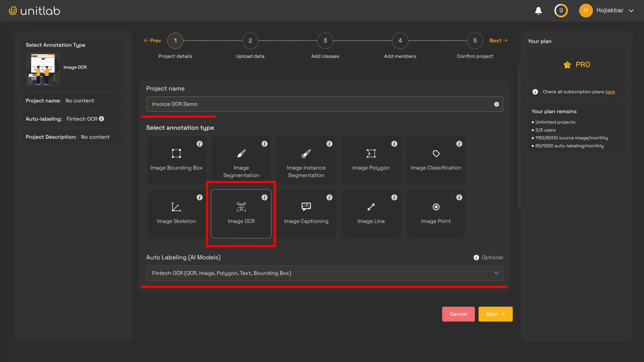Image resolution: width=644 pixels, height=362 pixels.
Task: Clear the Invoice OCR Demo project name
Action: click(496, 104)
